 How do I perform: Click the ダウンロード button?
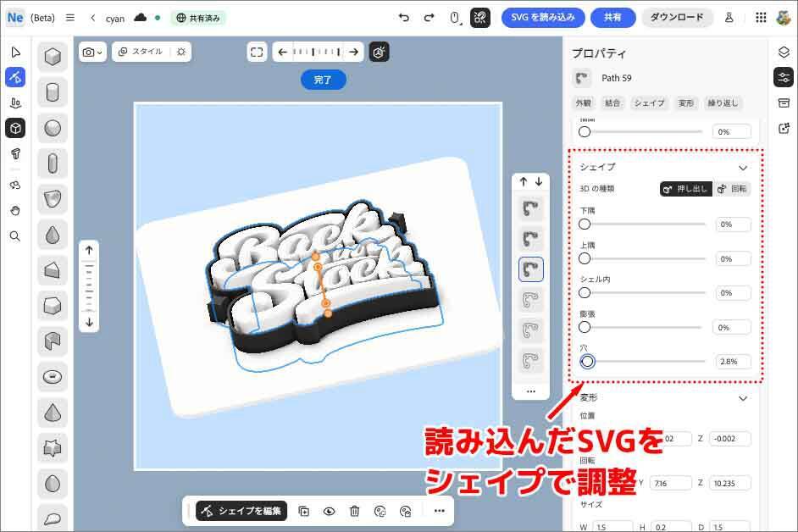coord(676,17)
